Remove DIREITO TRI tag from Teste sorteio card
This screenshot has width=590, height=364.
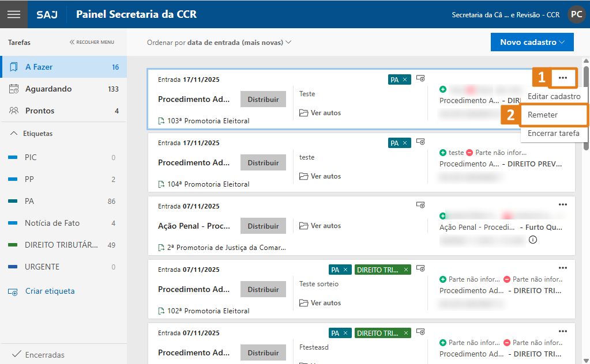[x=406, y=270]
